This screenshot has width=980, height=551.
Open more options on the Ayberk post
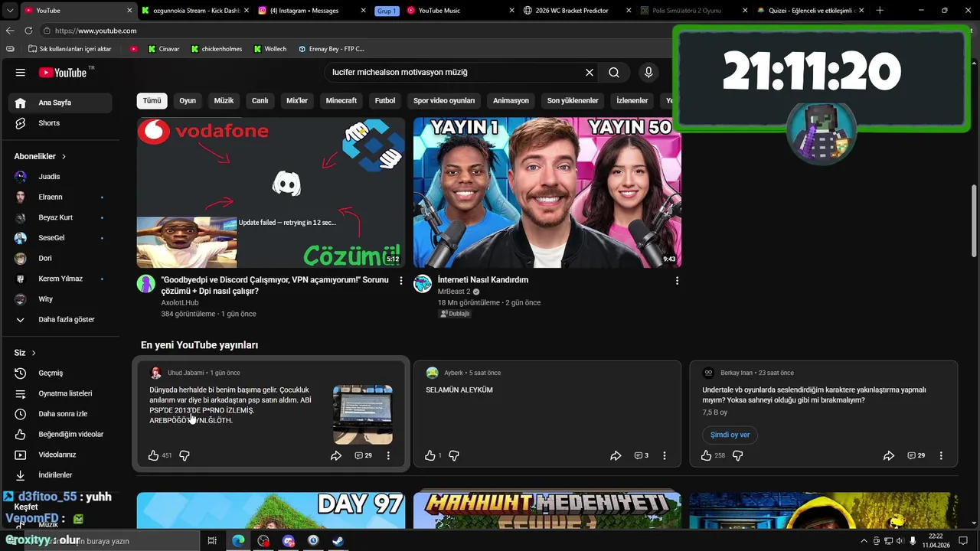coord(665,455)
